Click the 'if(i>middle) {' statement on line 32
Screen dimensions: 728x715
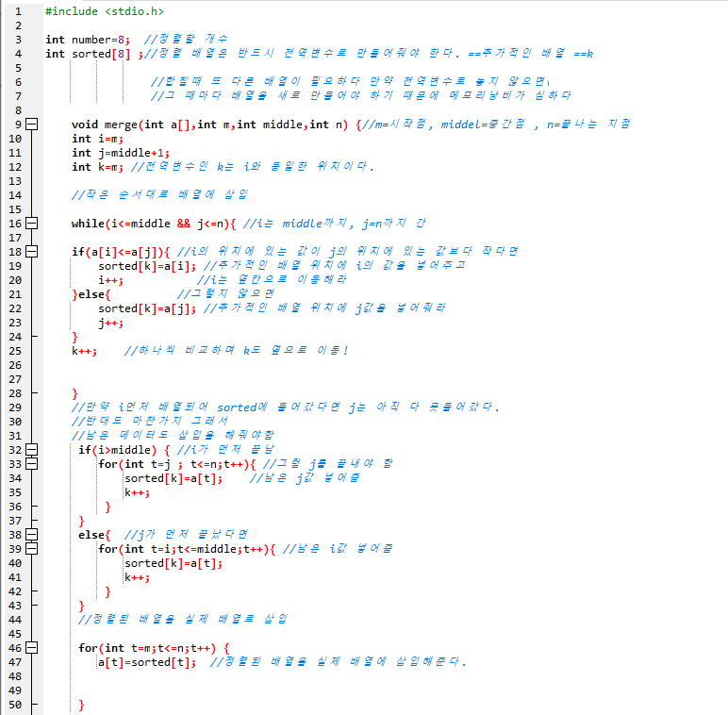(124, 450)
